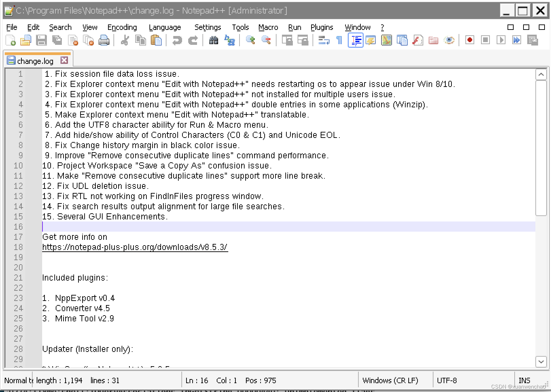This screenshot has height=392, width=551.
Task: Toggle the indent guide button
Action: (x=356, y=40)
